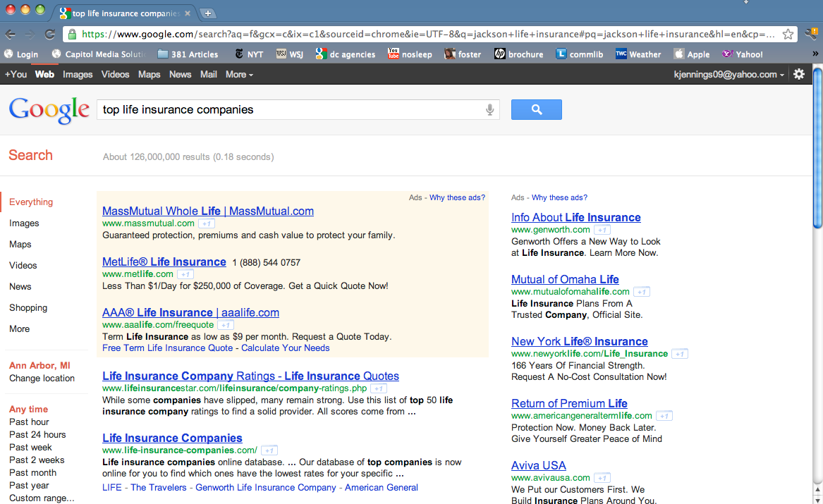Click the scrollbar down arrow
This screenshot has height=504, width=823.
(x=817, y=500)
